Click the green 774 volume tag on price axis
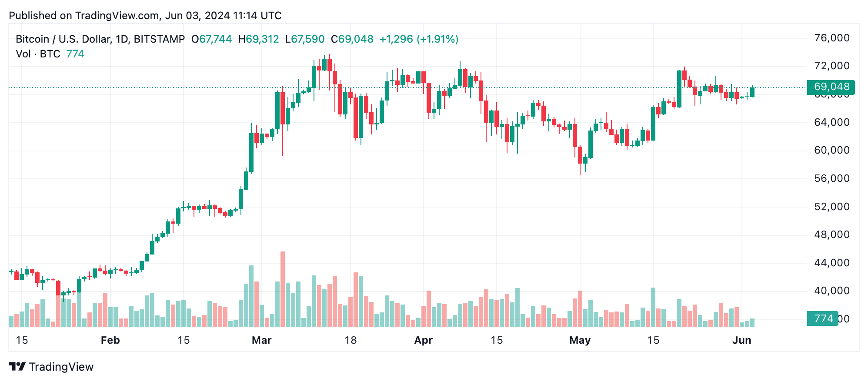The height and width of the screenshot is (382, 868). (823, 318)
